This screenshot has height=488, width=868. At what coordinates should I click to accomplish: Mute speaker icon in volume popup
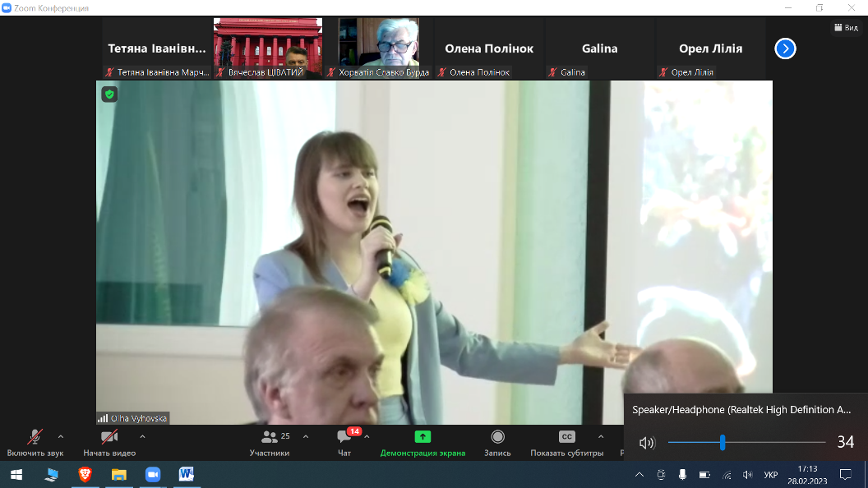(647, 443)
